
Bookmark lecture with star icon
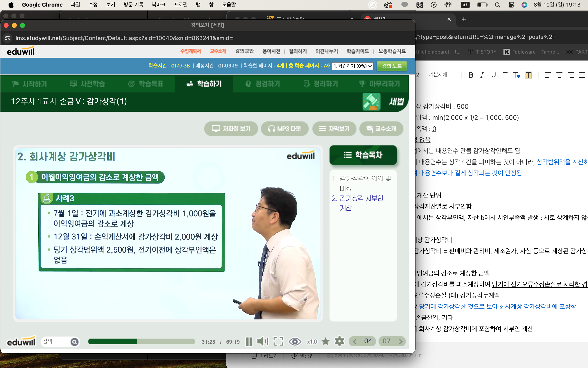tap(326, 341)
